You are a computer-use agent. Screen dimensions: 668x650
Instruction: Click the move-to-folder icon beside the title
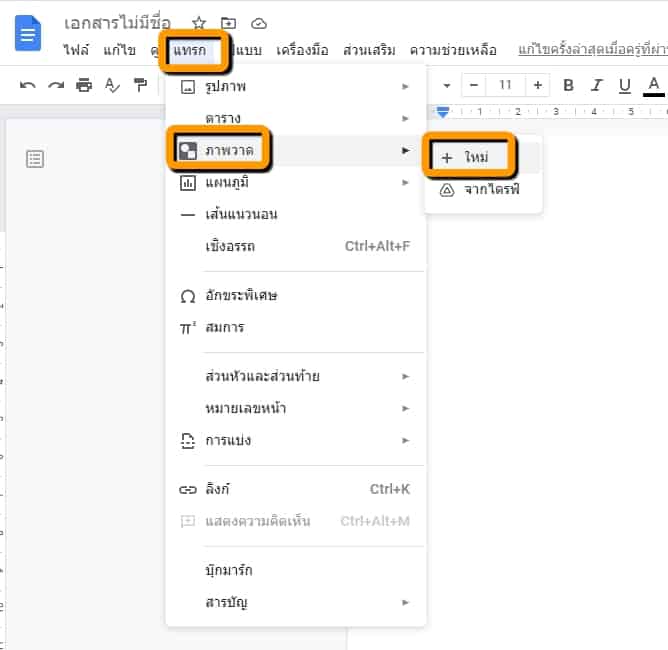pyautogui.click(x=229, y=23)
